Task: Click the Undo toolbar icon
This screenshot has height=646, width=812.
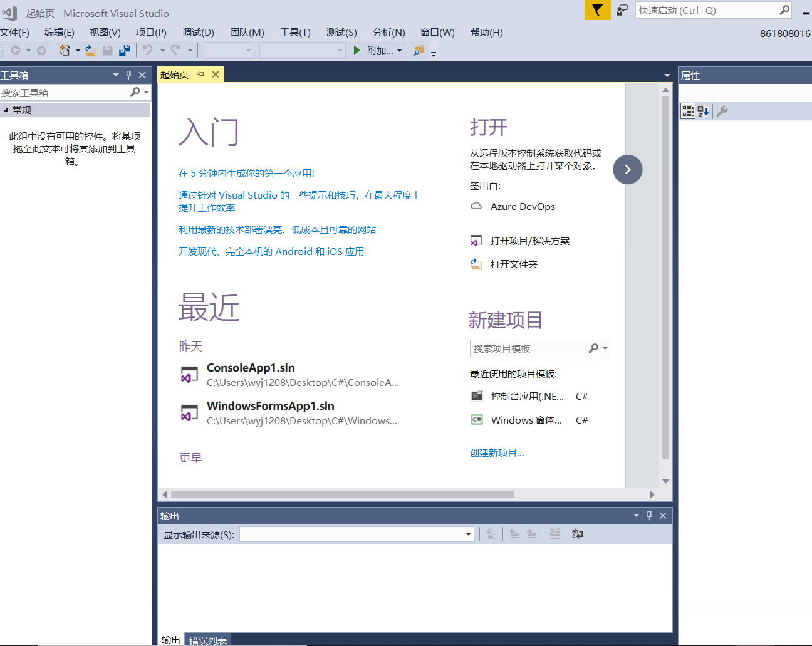Action: (x=148, y=50)
